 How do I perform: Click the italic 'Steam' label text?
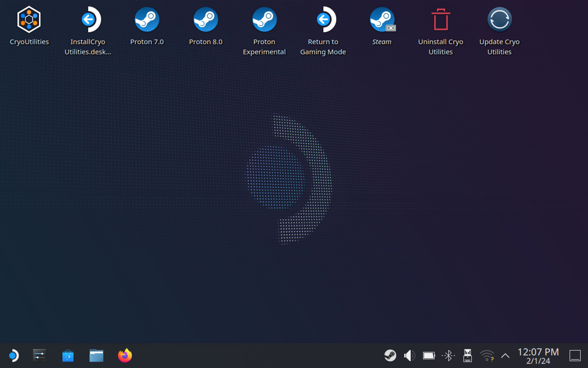tap(382, 42)
